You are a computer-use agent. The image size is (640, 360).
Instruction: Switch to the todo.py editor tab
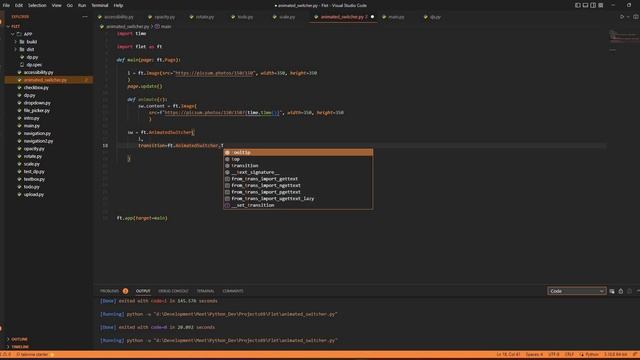point(243,17)
